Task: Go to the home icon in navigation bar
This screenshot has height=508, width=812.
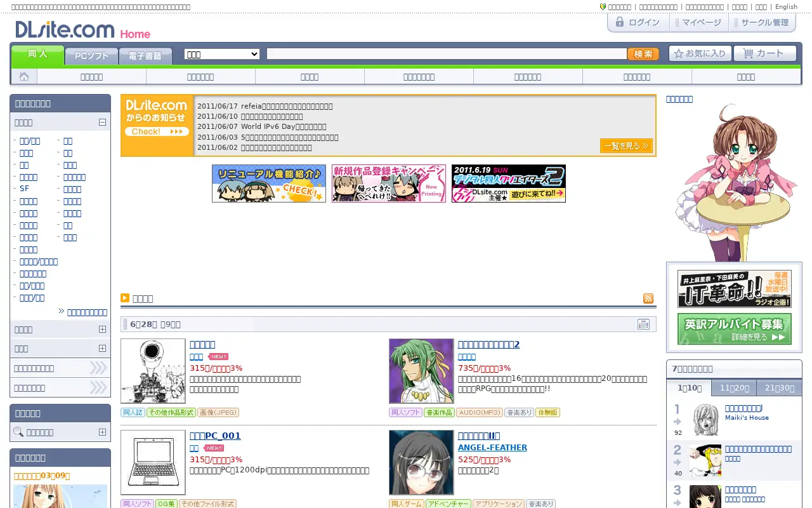Action: 24,77
